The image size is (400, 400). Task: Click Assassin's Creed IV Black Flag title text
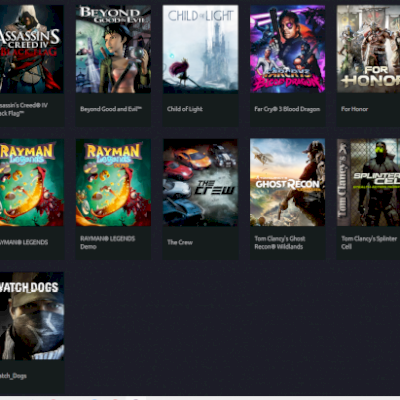[x=24, y=109]
